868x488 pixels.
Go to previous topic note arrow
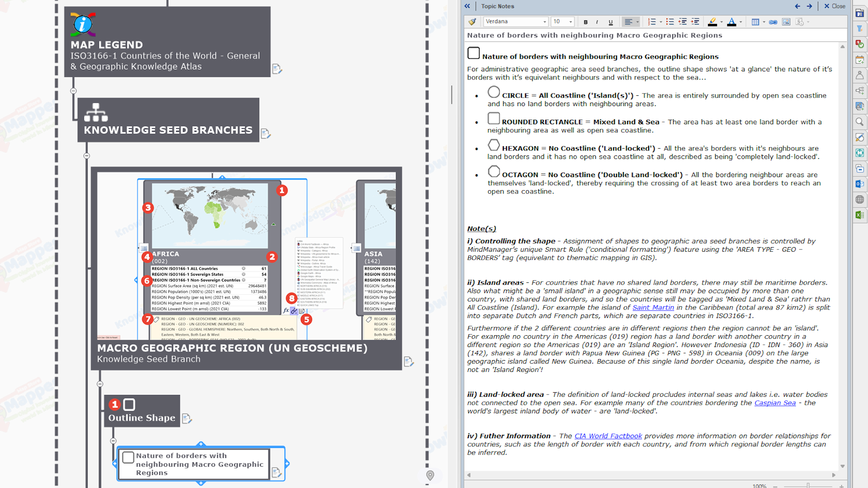tap(797, 6)
